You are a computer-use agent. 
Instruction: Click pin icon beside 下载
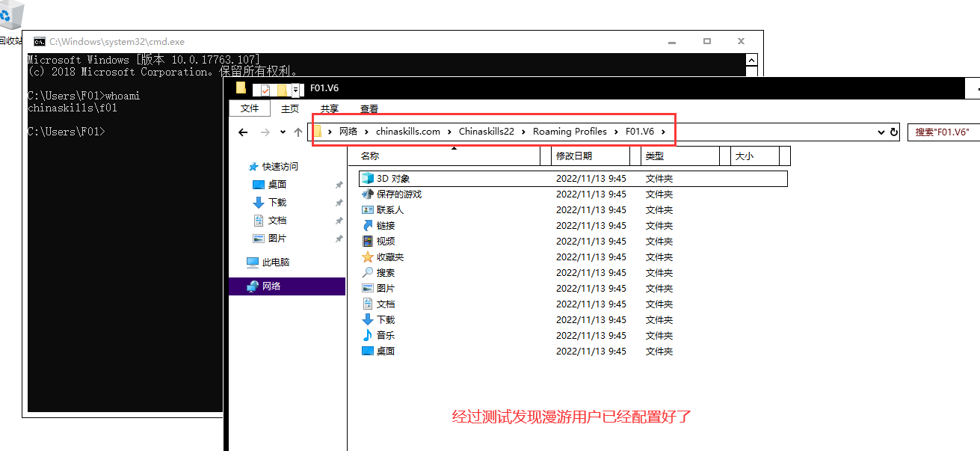(x=339, y=203)
